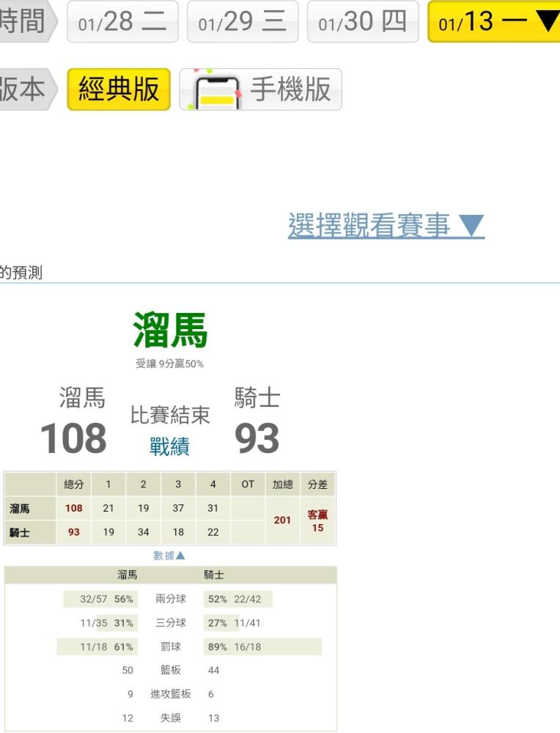
Task: Click 溜馬 three-point bar 11/35 31%
Action: point(109,623)
